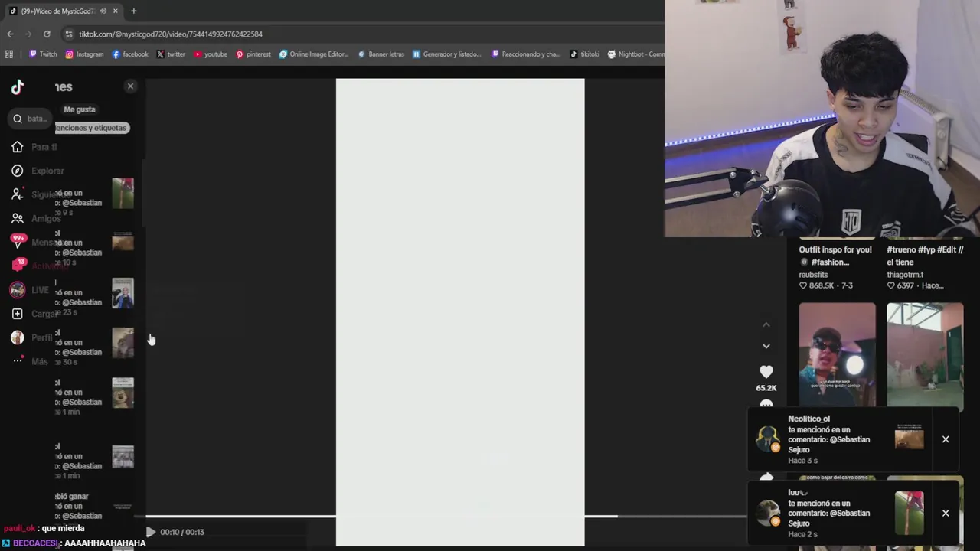
Task: Open the '#trueno #fyp #Edit' video title
Action: pos(925,256)
